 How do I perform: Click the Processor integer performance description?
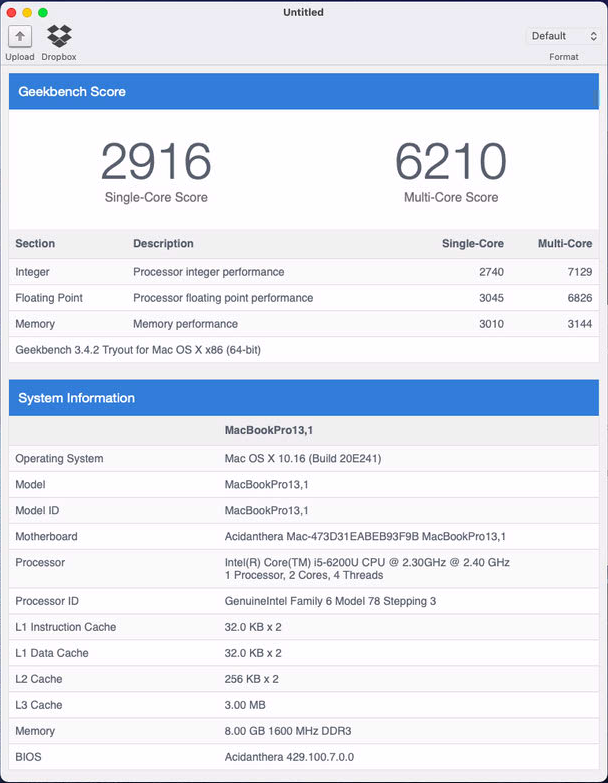tap(209, 272)
